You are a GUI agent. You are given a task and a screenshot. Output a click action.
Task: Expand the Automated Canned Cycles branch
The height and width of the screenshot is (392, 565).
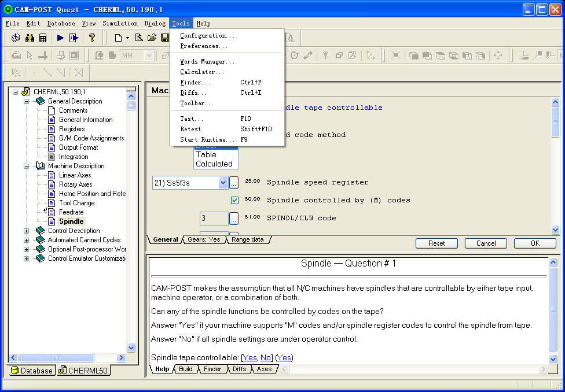pyautogui.click(x=26, y=240)
